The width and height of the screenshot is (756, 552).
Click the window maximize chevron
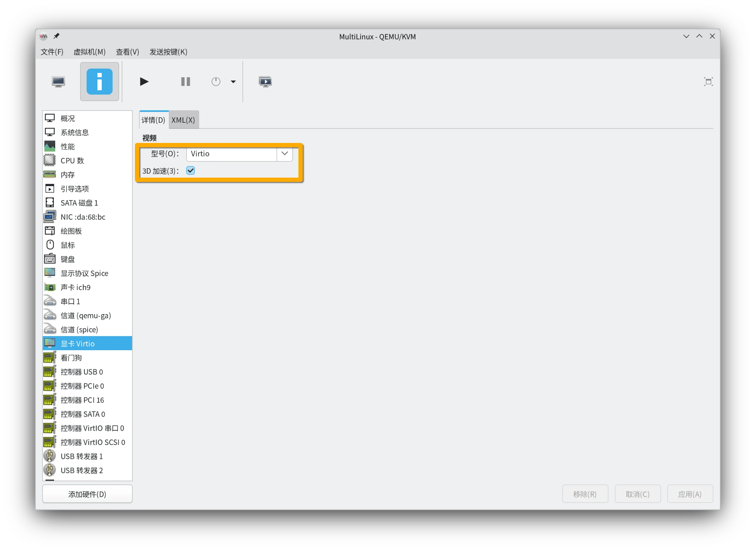click(699, 36)
